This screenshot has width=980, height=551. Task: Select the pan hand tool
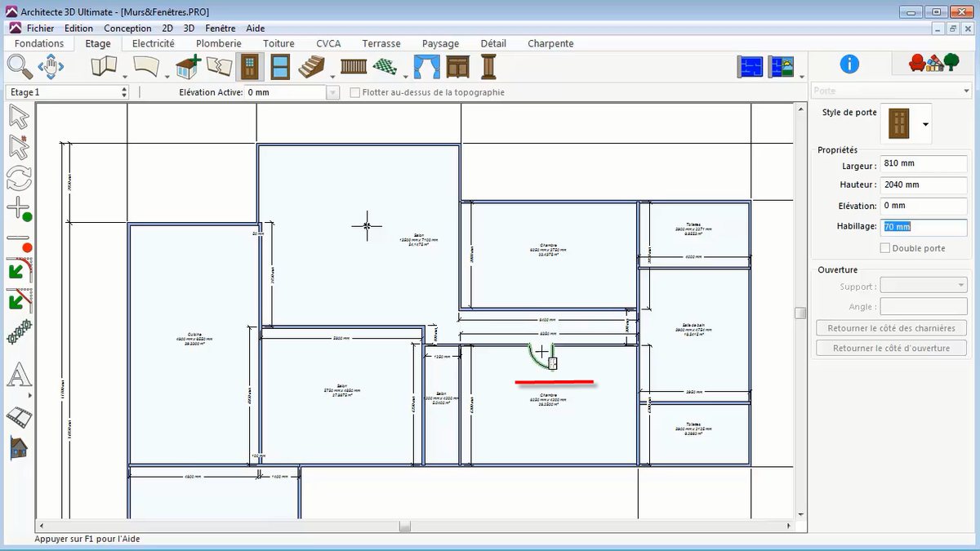[51, 66]
